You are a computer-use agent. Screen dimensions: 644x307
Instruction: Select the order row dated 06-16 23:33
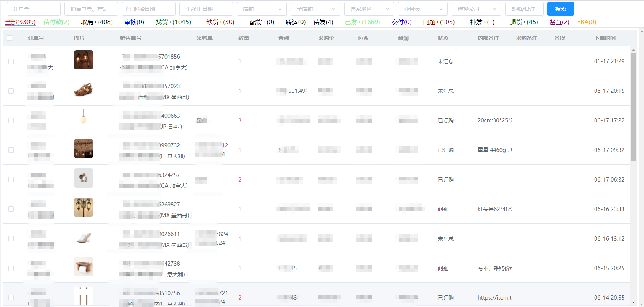pyautogui.click(x=11, y=209)
